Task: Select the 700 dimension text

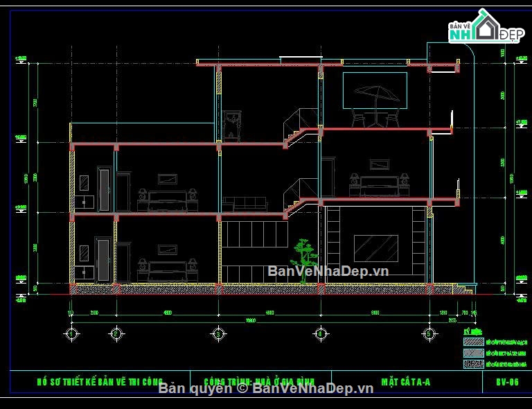Action: pos(465,313)
